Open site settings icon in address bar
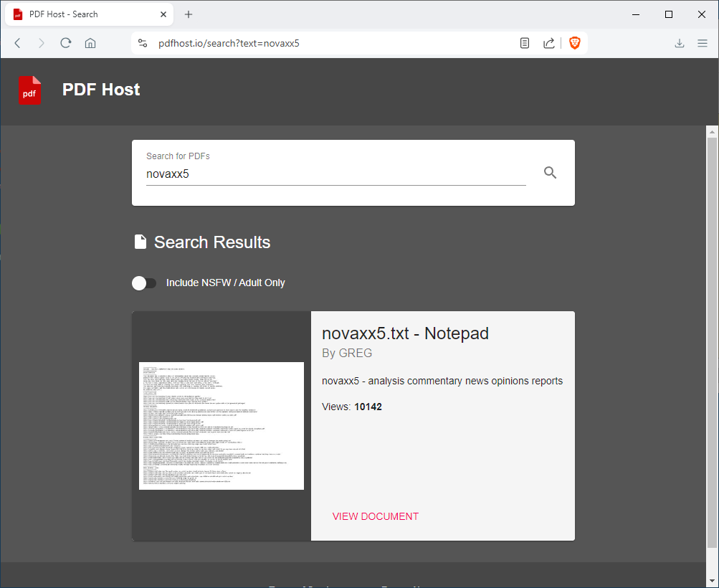The image size is (719, 588). coord(143,43)
